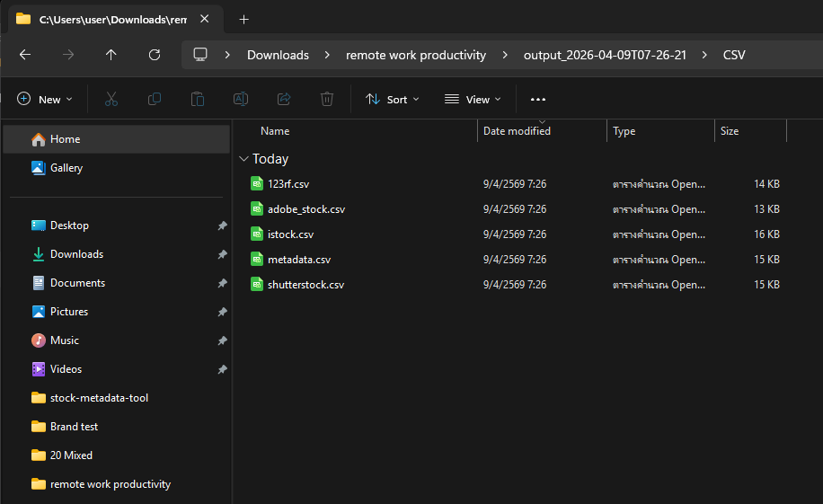This screenshot has width=823, height=504.
Task: Click the 16 KB size of istock.csv
Action: (766, 234)
